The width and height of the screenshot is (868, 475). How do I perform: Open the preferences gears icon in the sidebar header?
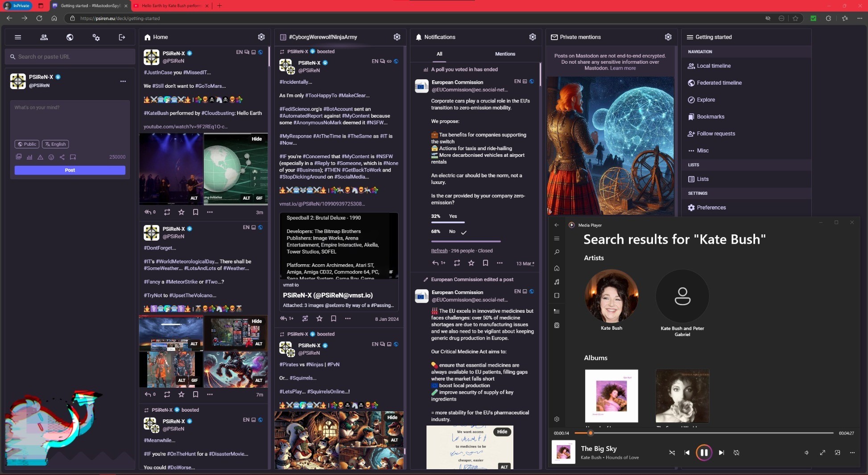pos(96,37)
